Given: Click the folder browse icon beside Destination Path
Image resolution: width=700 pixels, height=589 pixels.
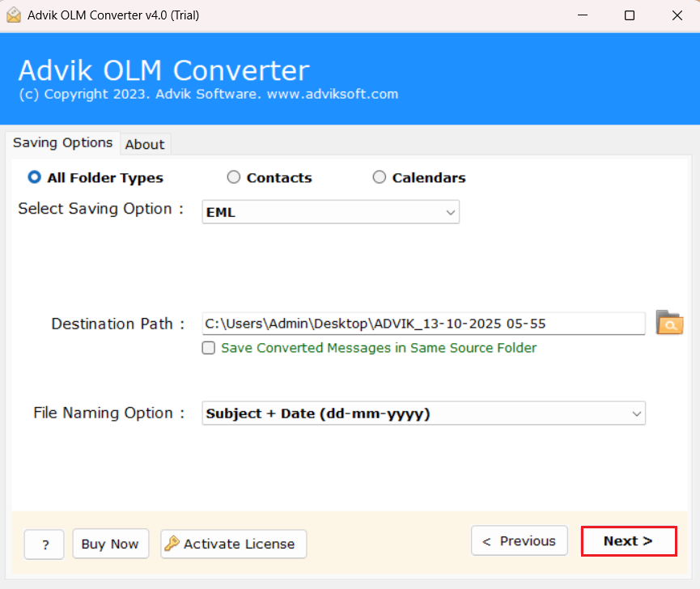Looking at the screenshot, I should coord(669,323).
